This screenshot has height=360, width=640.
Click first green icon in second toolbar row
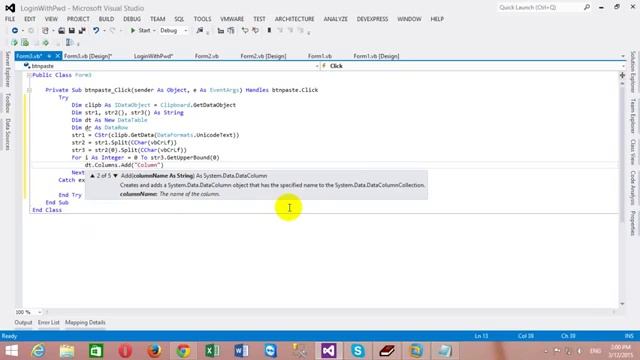[x=14, y=42]
